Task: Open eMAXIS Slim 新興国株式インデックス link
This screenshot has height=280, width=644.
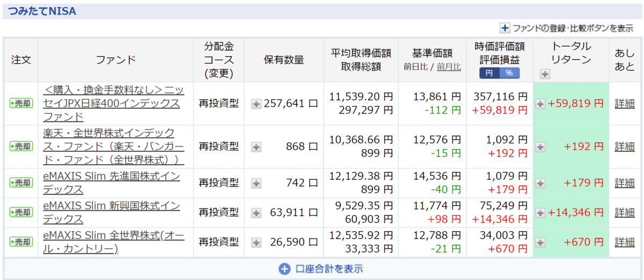Action: 112,212
